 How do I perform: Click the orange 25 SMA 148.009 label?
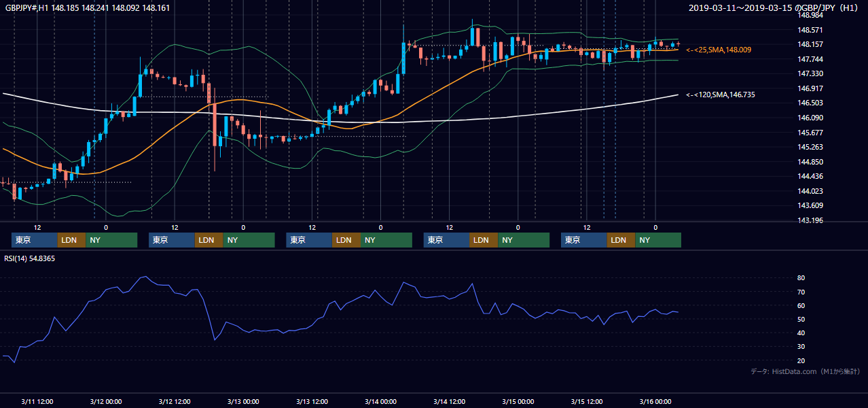[719, 50]
